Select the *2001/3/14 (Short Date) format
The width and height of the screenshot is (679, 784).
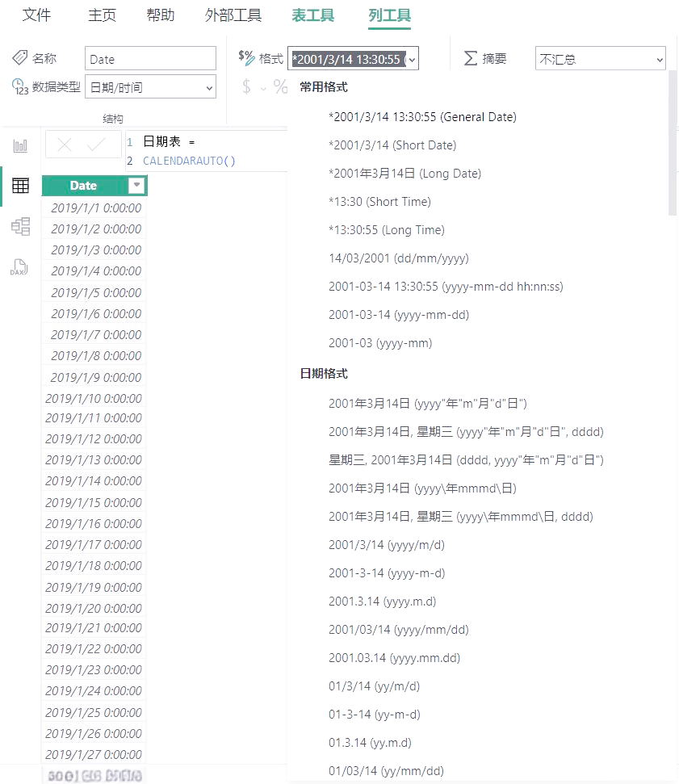pyautogui.click(x=392, y=145)
